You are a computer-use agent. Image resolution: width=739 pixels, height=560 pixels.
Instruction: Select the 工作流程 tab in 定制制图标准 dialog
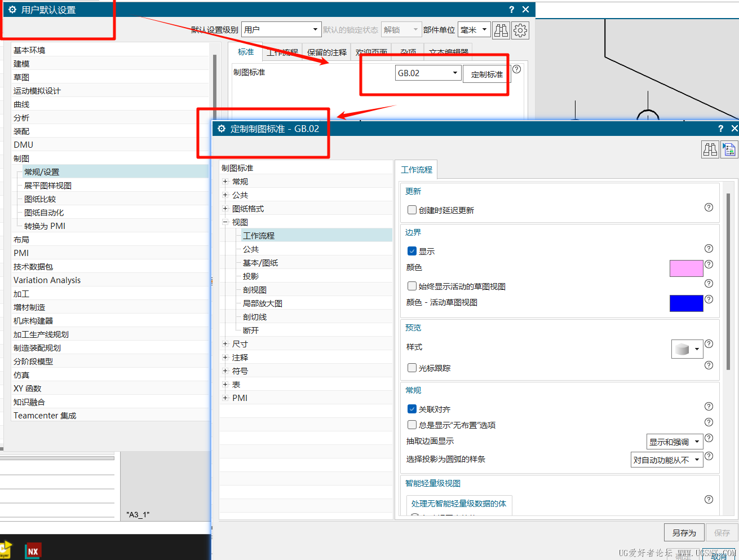point(417,170)
